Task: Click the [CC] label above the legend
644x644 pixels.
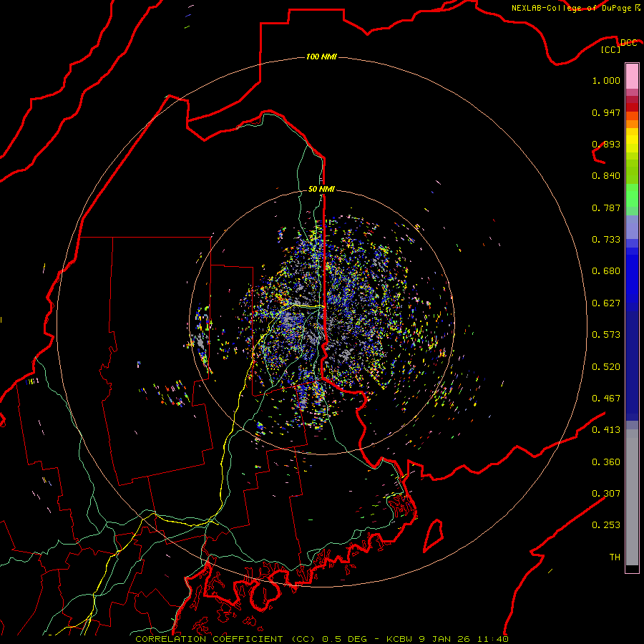Action: (x=611, y=49)
